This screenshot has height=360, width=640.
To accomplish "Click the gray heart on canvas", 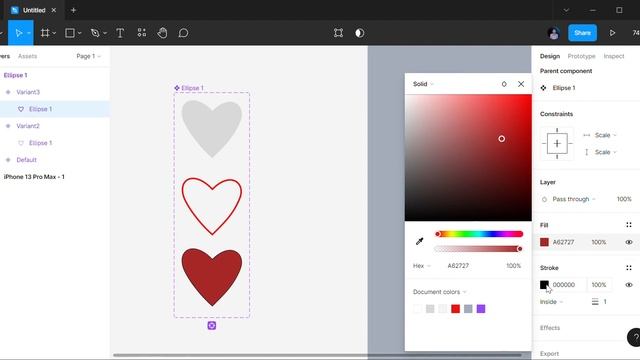I will [211, 129].
